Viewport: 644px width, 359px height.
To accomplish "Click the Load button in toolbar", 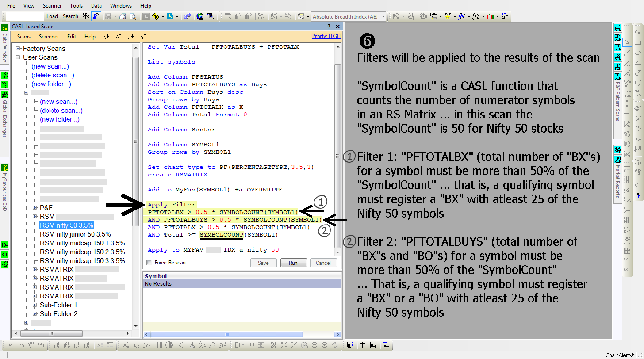I will [x=52, y=16].
